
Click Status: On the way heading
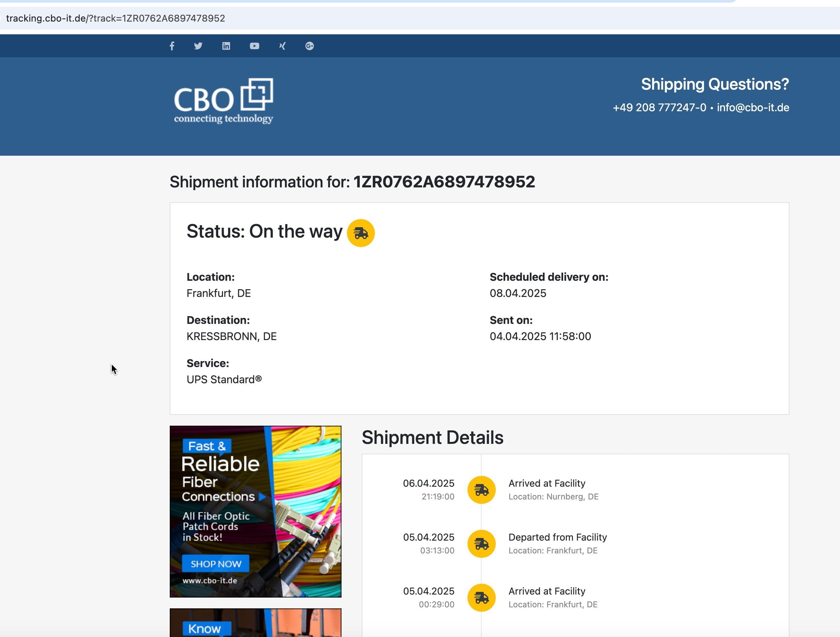point(265,231)
